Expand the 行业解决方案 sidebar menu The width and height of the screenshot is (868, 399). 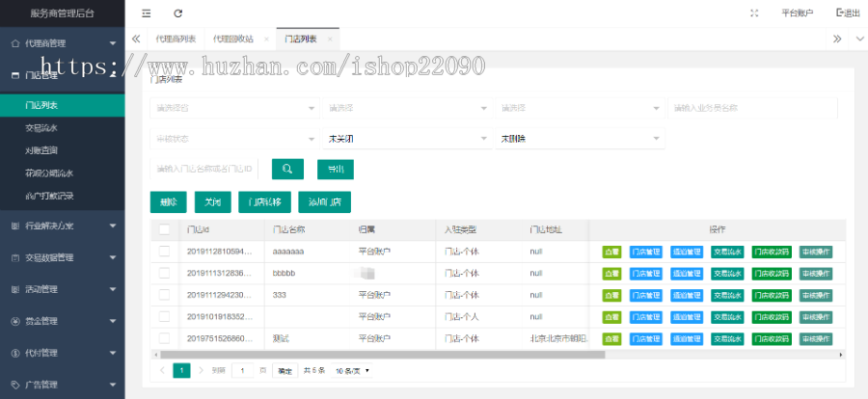63,226
